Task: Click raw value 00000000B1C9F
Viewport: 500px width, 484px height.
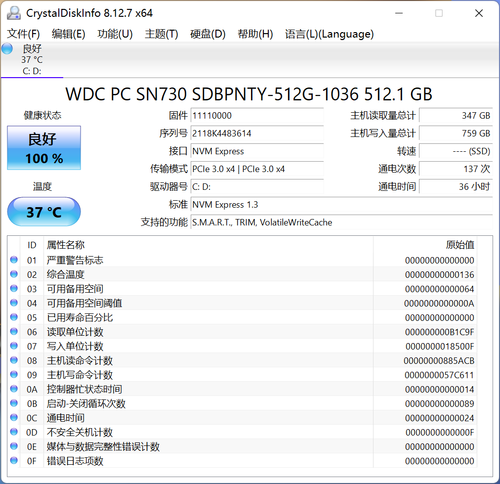Action: 439,332
